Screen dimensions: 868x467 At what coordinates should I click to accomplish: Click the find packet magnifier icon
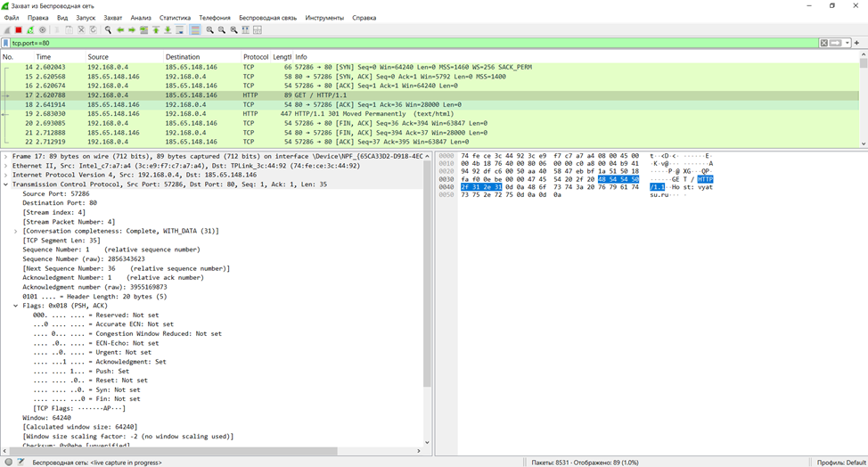coord(108,29)
